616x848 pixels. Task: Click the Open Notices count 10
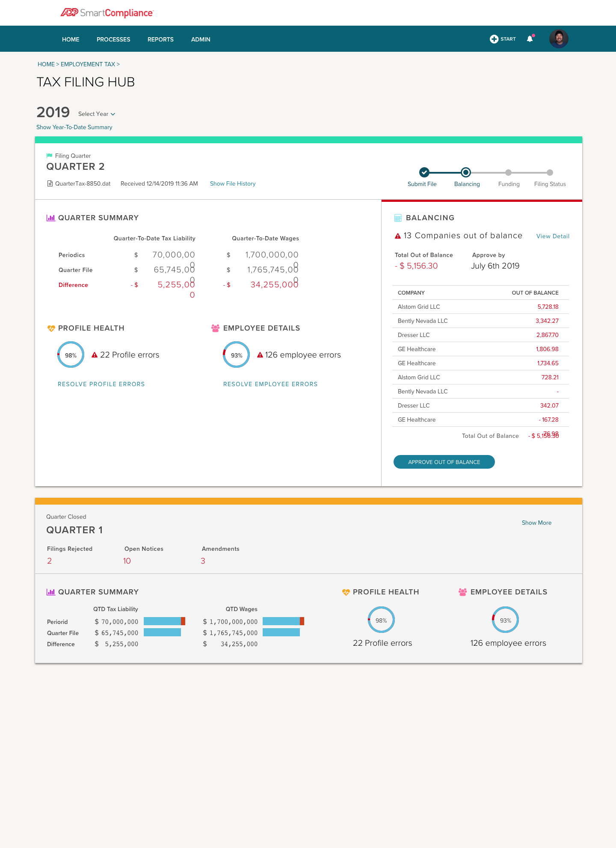[127, 561]
